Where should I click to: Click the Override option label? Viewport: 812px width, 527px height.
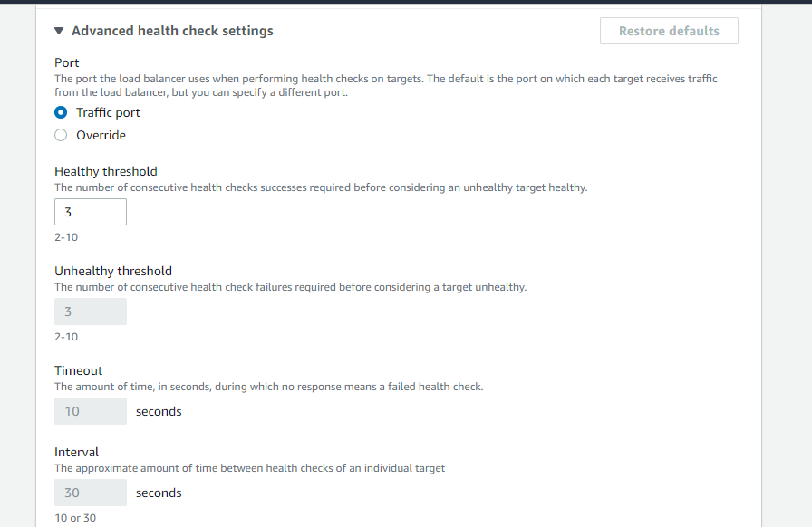[x=101, y=135]
